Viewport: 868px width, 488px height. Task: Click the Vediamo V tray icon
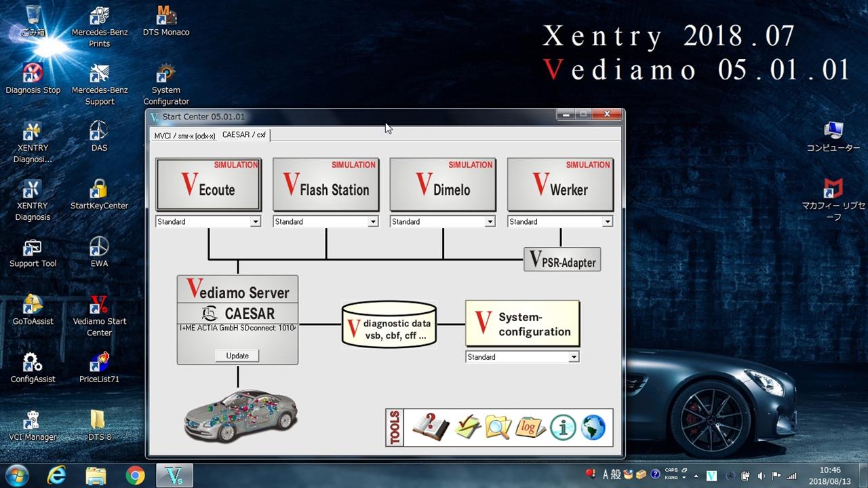711,476
